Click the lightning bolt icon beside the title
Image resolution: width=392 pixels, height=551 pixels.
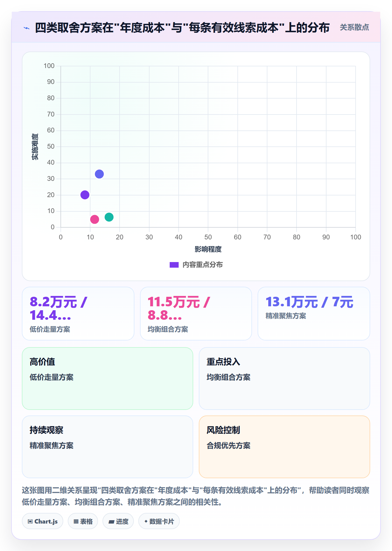click(27, 28)
